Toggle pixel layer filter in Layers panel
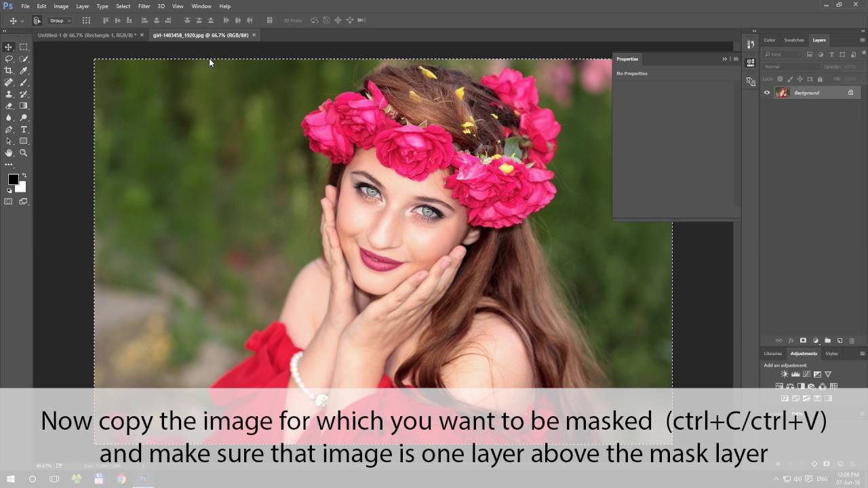 pos(810,54)
